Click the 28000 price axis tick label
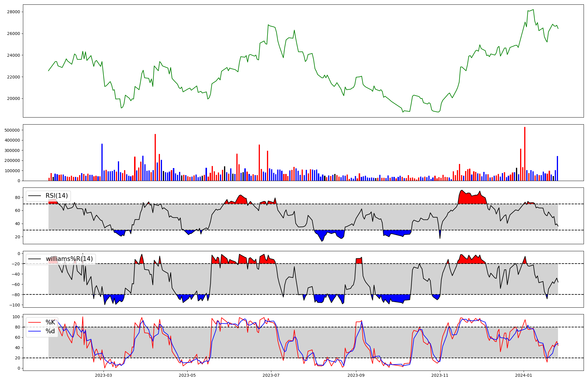The height and width of the screenshot is (382, 588). (14, 12)
